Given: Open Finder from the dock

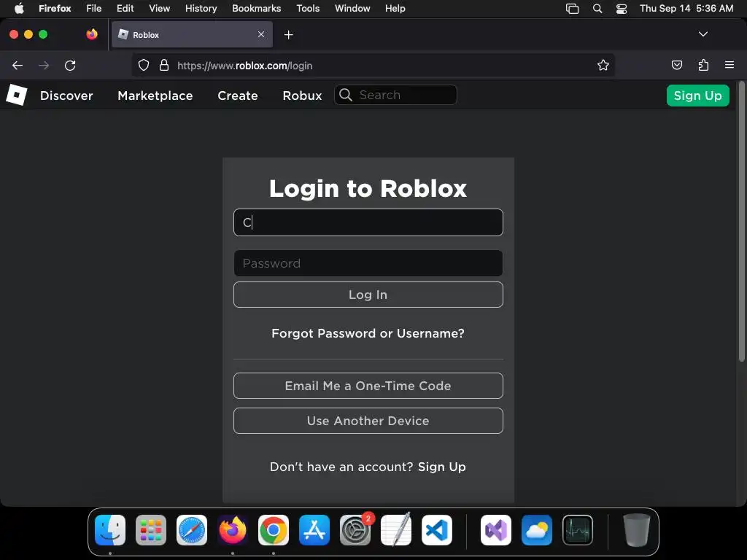Looking at the screenshot, I should [110, 530].
